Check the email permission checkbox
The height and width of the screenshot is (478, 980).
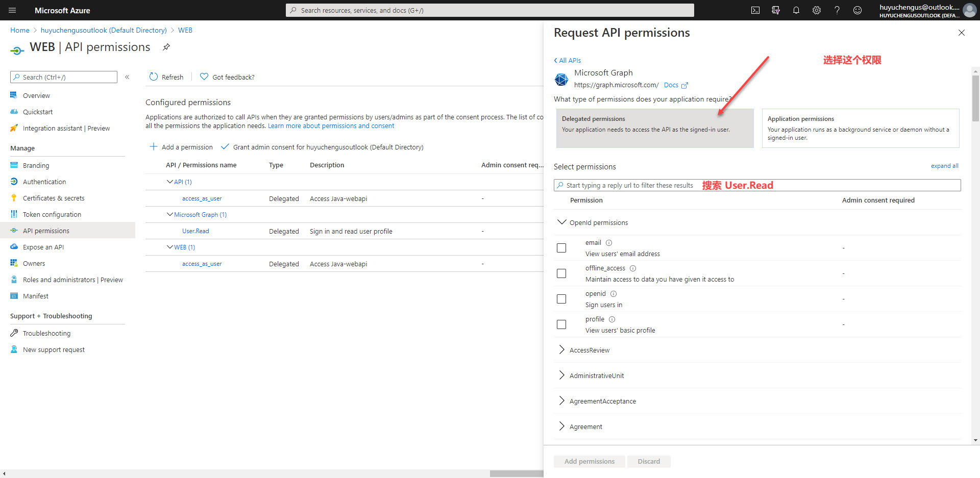pos(561,248)
